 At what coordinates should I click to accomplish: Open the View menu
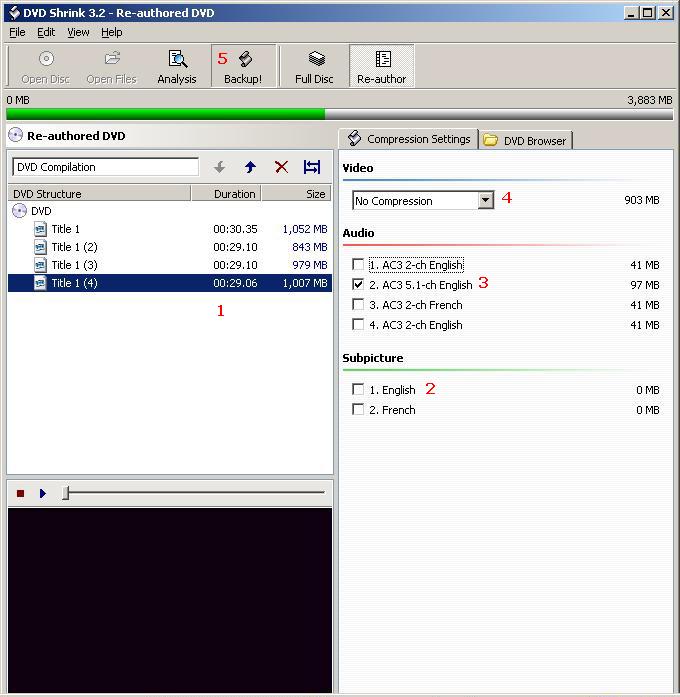coord(78,32)
